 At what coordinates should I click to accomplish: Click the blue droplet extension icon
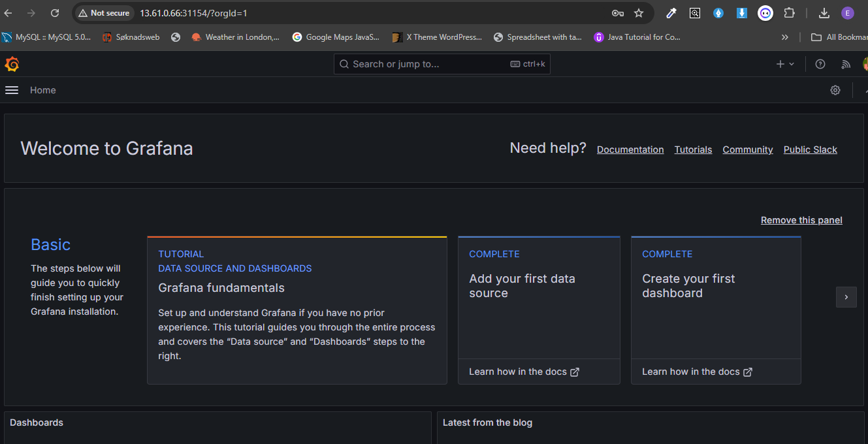[x=718, y=13]
